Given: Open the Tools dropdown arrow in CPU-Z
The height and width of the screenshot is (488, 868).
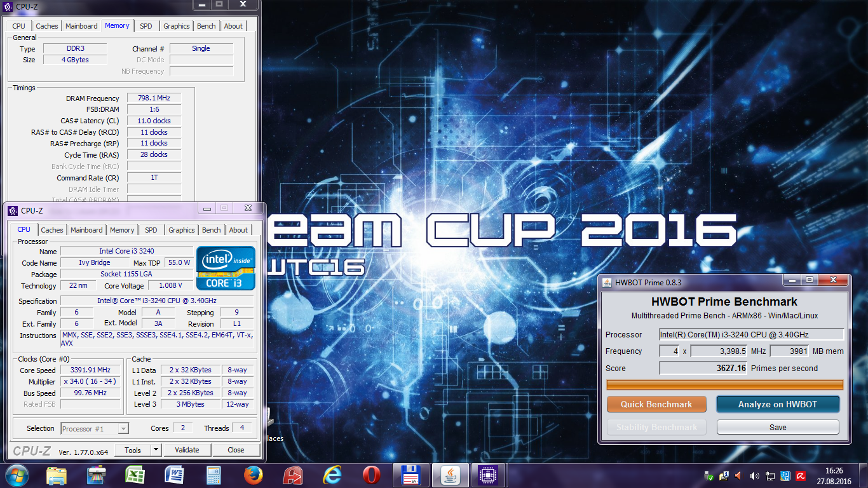Looking at the screenshot, I should (x=156, y=450).
